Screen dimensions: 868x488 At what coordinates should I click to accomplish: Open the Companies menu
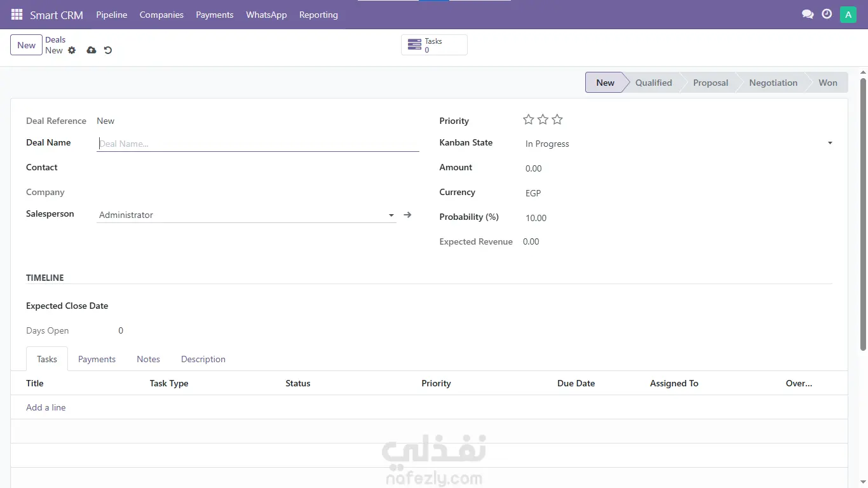point(161,15)
